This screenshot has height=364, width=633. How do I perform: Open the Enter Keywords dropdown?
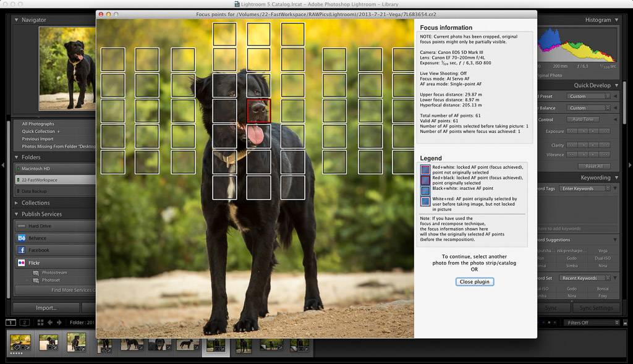(585, 188)
